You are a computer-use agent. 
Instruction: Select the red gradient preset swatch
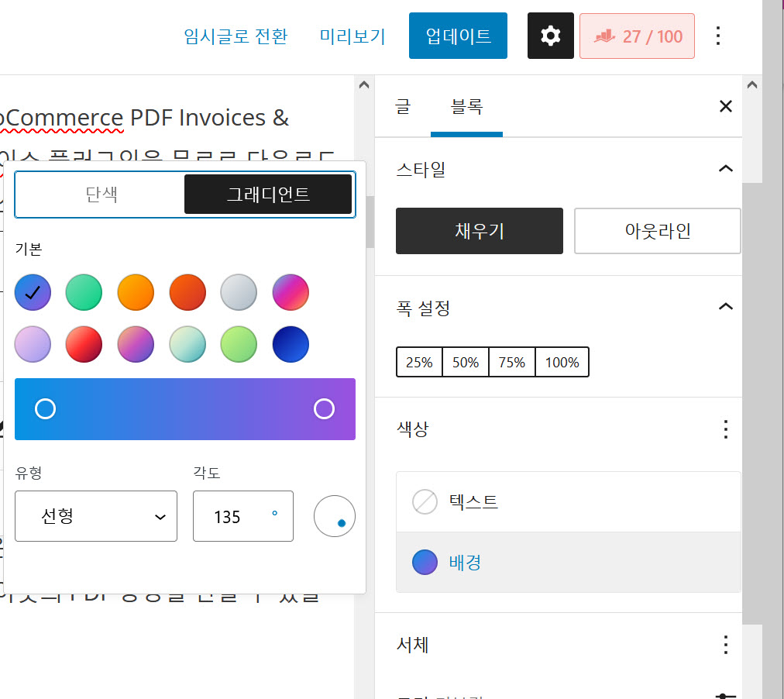point(84,344)
